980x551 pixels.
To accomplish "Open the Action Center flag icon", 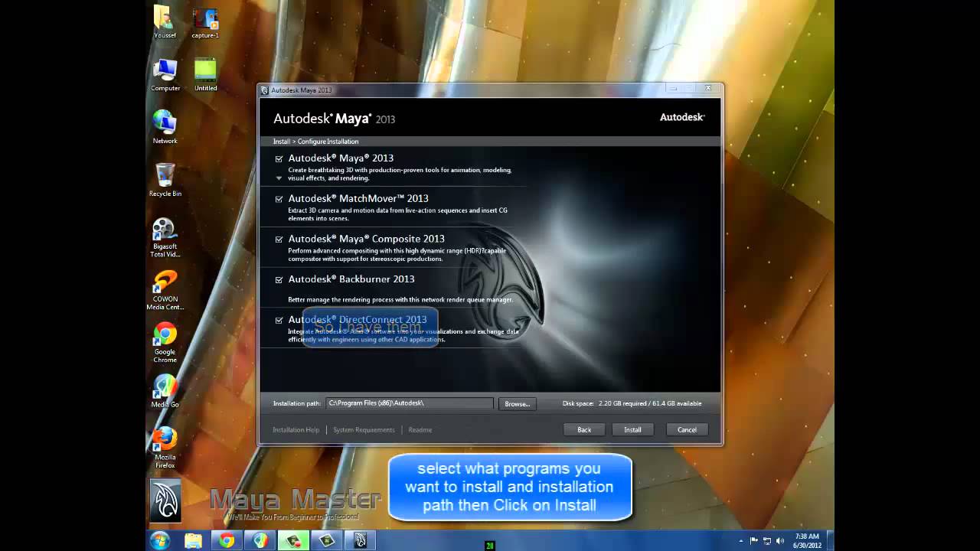I will click(x=754, y=540).
